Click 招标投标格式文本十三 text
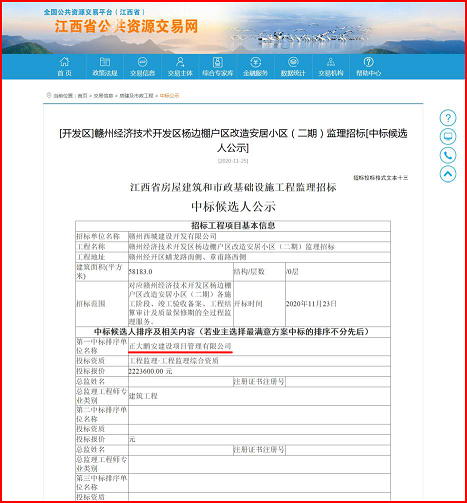This screenshot has width=467, height=503. coord(381,178)
